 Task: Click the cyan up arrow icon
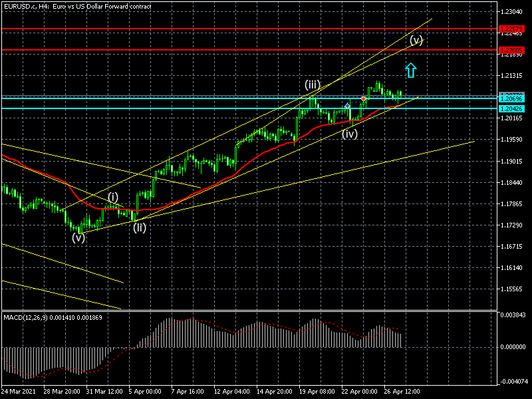(411, 70)
